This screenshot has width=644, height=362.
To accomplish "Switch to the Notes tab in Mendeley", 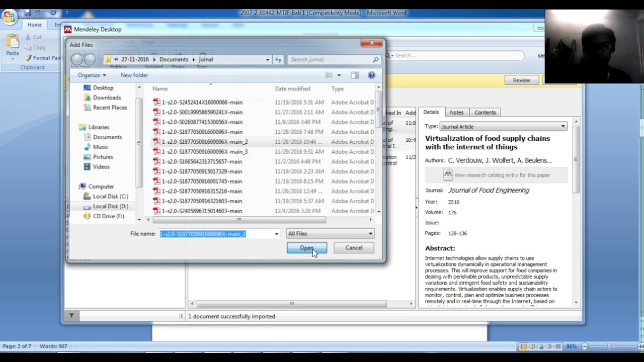I will (x=456, y=112).
